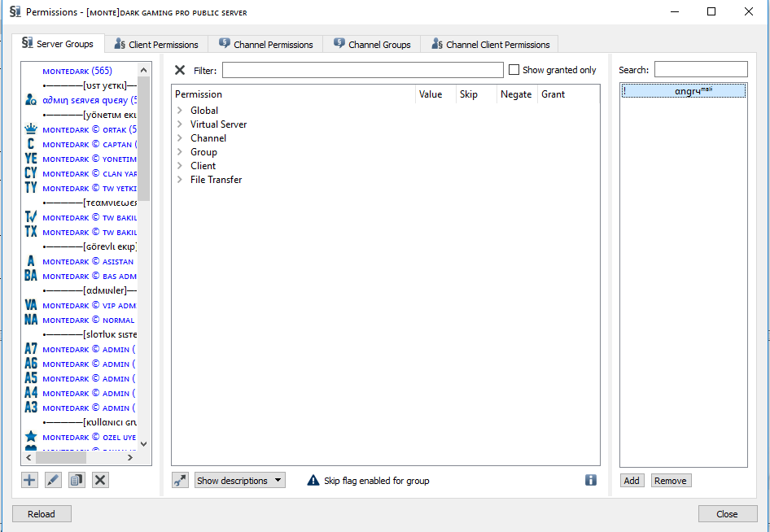Open the Channel Groups tab

(x=372, y=45)
